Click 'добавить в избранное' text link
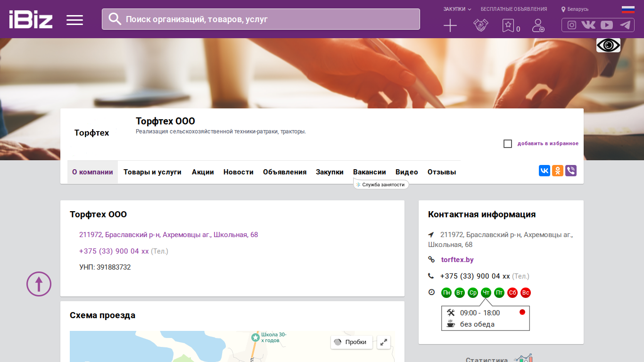This screenshot has height=362, width=644. (x=548, y=144)
